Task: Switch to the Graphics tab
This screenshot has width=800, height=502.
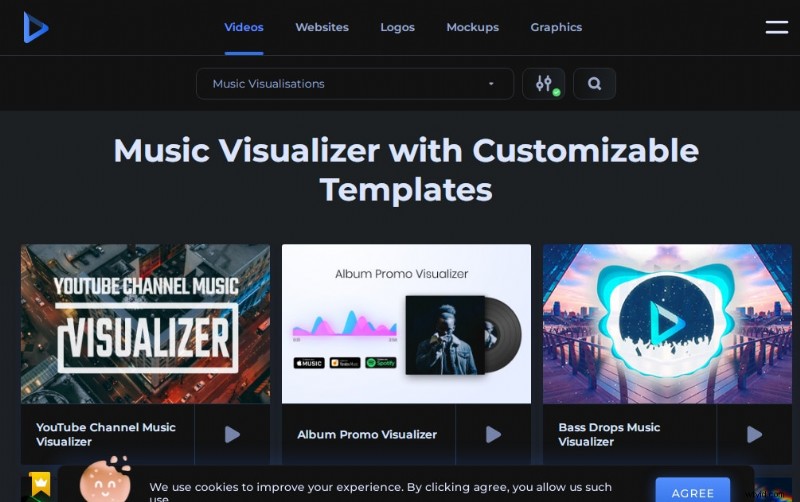Action: [556, 27]
